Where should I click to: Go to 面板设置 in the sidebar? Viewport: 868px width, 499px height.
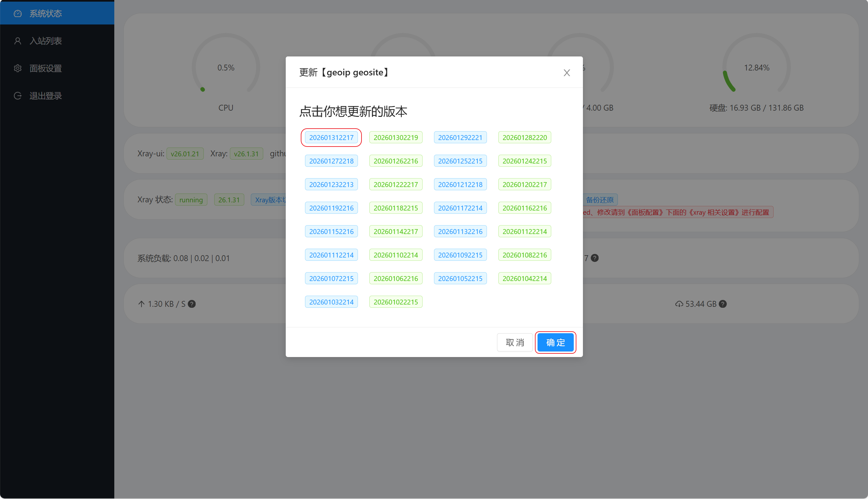(57, 68)
